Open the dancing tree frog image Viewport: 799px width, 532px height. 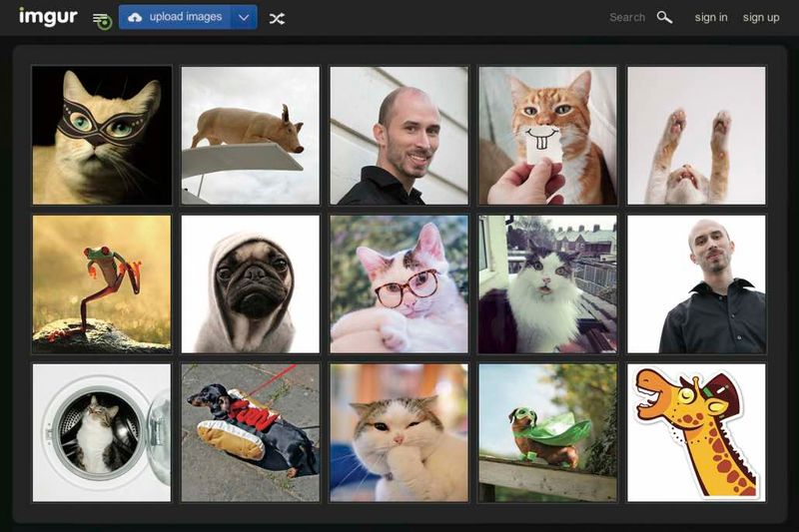(102, 284)
